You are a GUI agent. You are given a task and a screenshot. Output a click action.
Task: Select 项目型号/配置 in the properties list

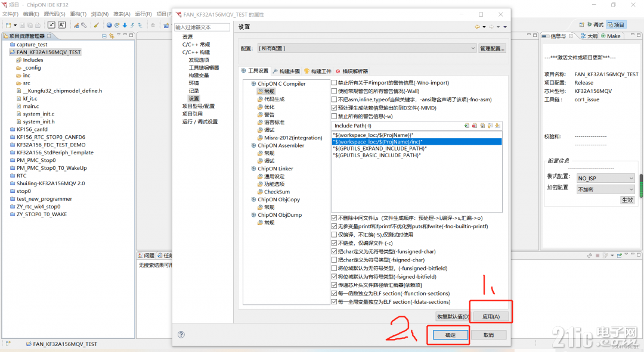click(x=199, y=106)
